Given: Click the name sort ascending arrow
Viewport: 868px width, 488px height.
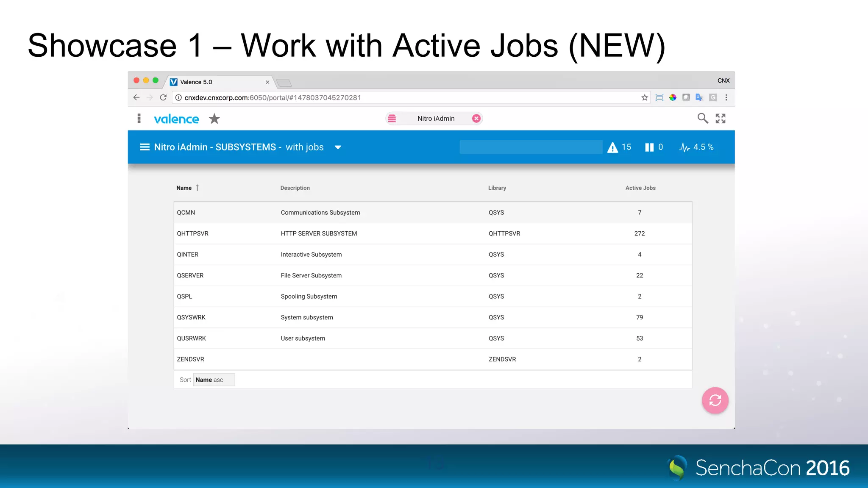Looking at the screenshot, I should tap(198, 188).
